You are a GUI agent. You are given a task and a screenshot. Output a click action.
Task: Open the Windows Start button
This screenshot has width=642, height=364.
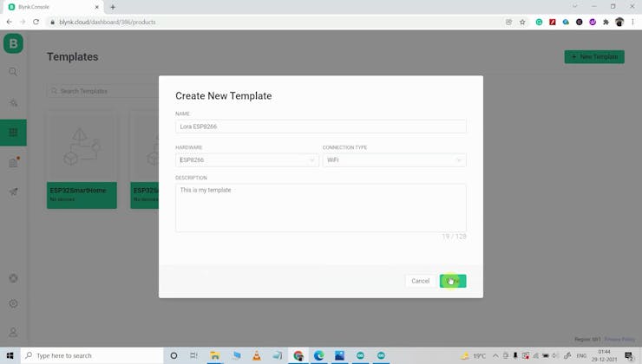tap(10, 355)
